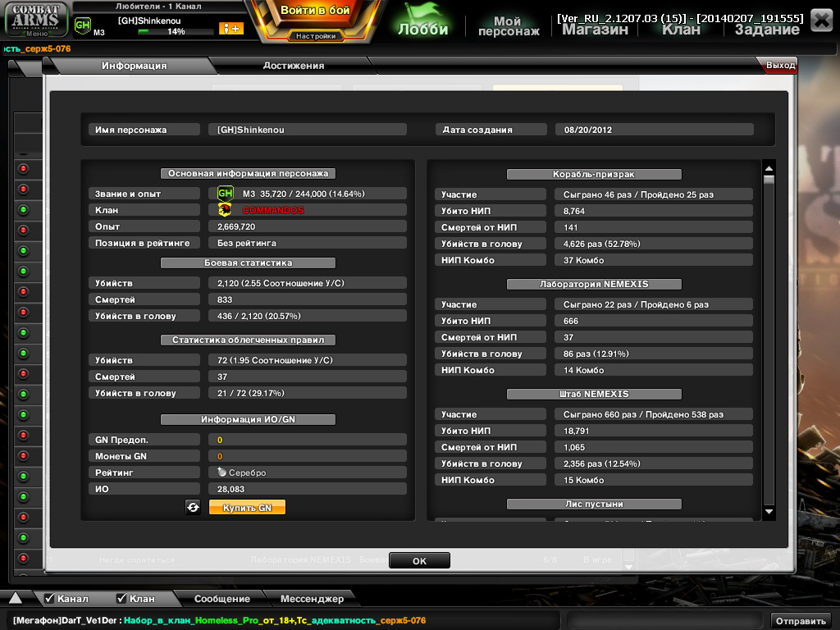The height and width of the screenshot is (630, 840).
Task: Open the Задание menu
Action: [767, 30]
